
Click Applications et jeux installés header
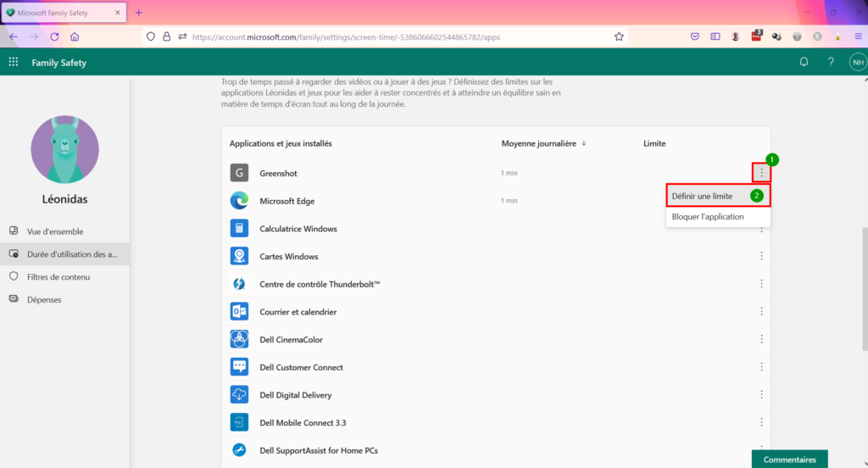281,143
